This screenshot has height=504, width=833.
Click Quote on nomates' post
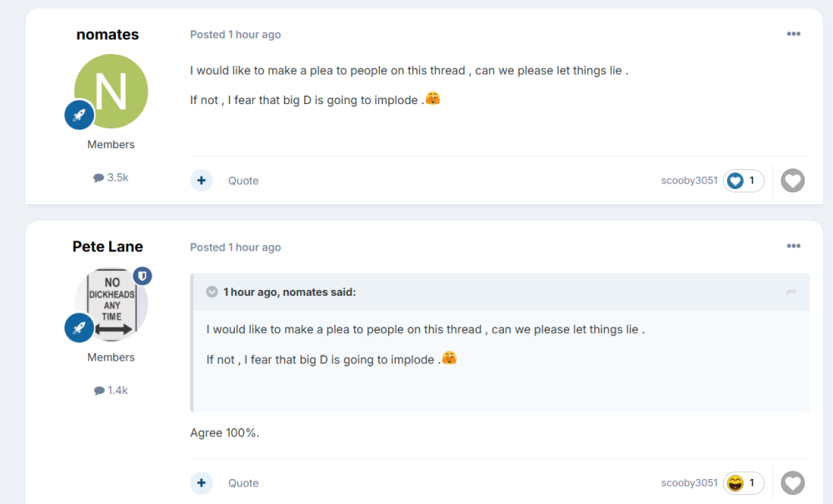pos(243,181)
